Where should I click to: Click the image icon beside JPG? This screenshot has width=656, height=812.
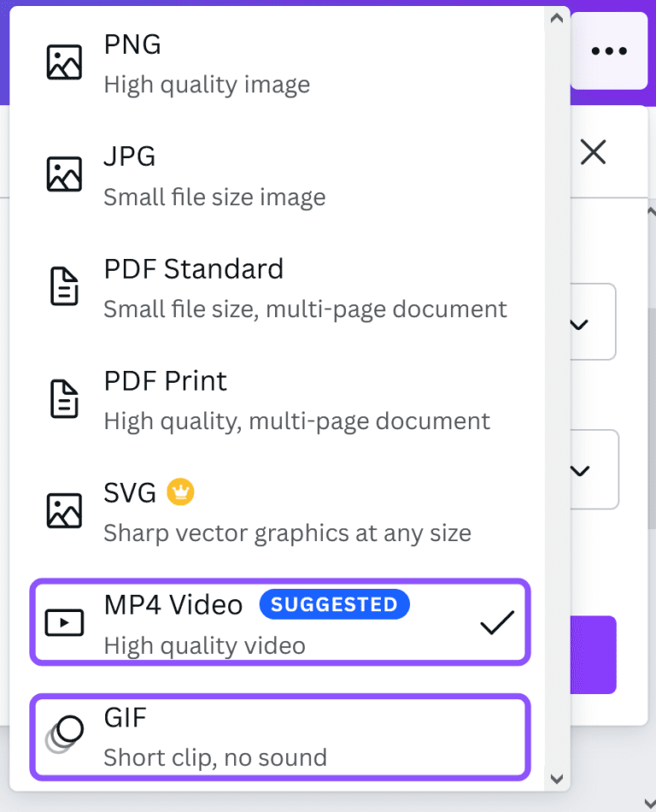point(64,174)
